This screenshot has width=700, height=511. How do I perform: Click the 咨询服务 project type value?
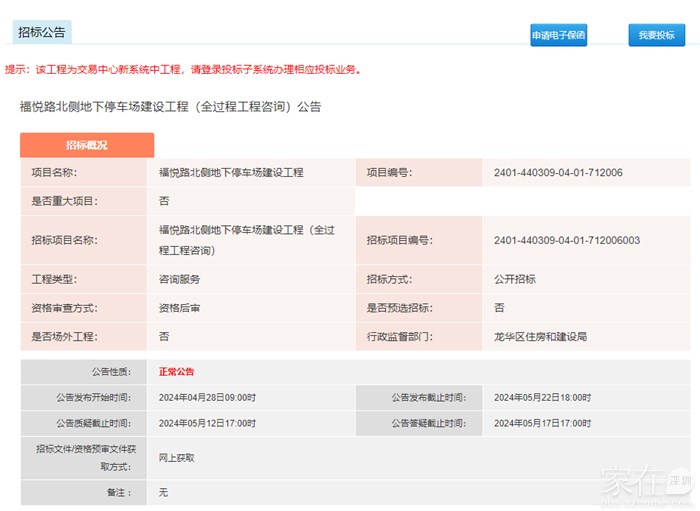click(x=179, y=279)
